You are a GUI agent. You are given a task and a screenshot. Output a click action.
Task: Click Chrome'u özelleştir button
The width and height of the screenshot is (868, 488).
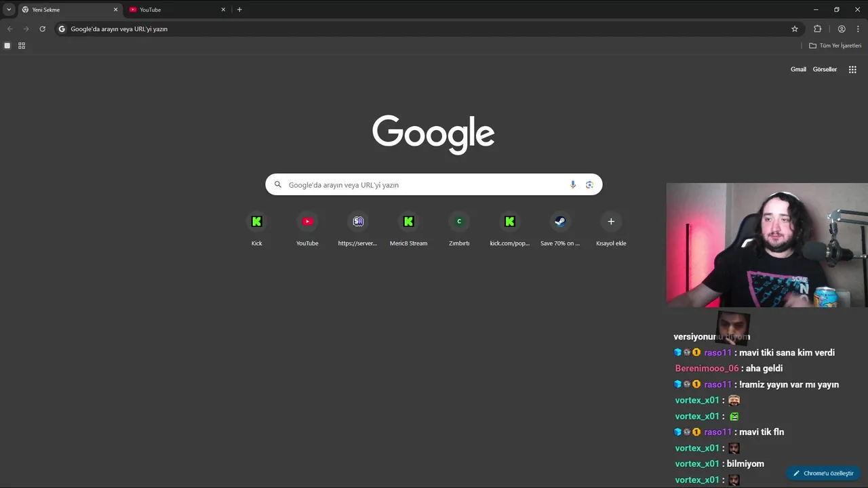(823, 473)
